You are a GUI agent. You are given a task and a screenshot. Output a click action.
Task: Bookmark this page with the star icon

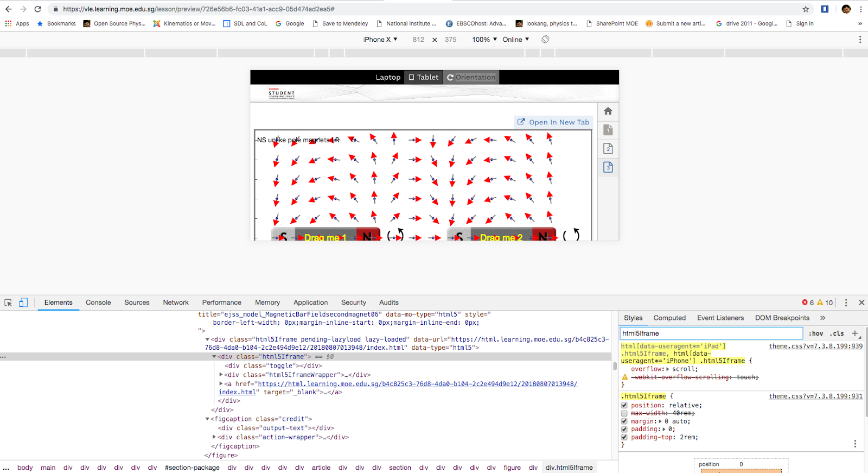click(x=806, y=9)
